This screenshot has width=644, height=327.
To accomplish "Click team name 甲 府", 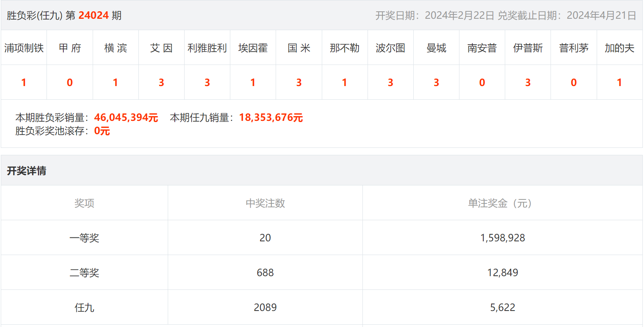I will tap(70, 48).
